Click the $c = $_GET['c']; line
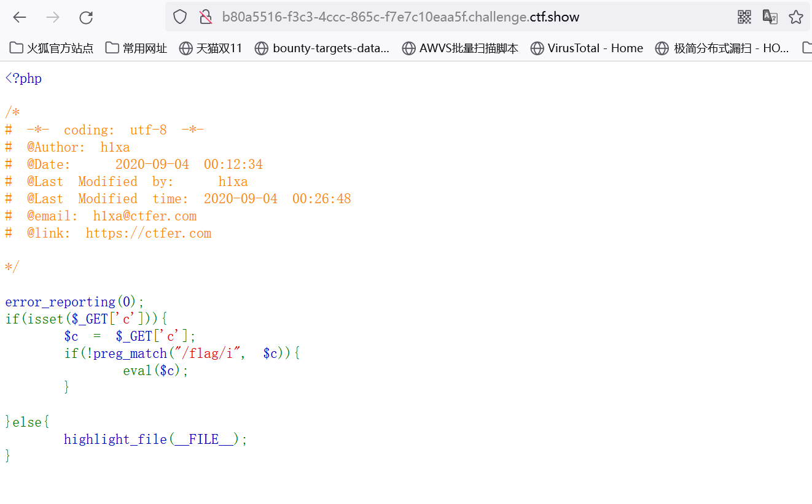The image size is (812, 504). (x=130, y=336)
